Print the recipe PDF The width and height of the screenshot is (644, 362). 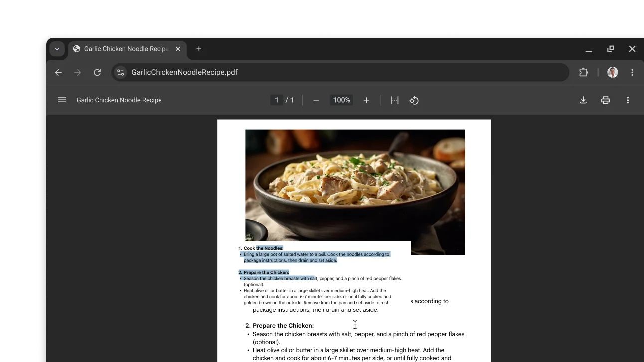click(x=605, y=100)
